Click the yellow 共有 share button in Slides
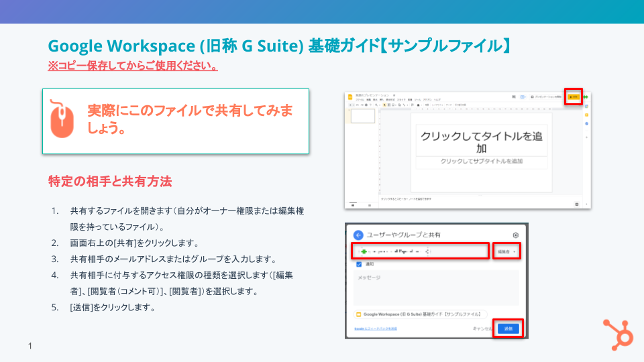Image resolution: width=644 pixels, height=362 pixels. [x=574, y=97]
